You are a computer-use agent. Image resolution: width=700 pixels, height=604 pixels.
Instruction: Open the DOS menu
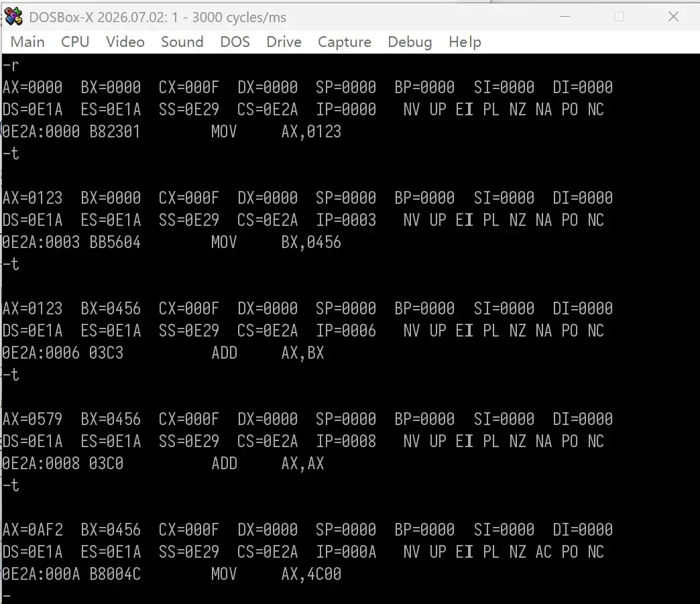[x=235, y=42]
